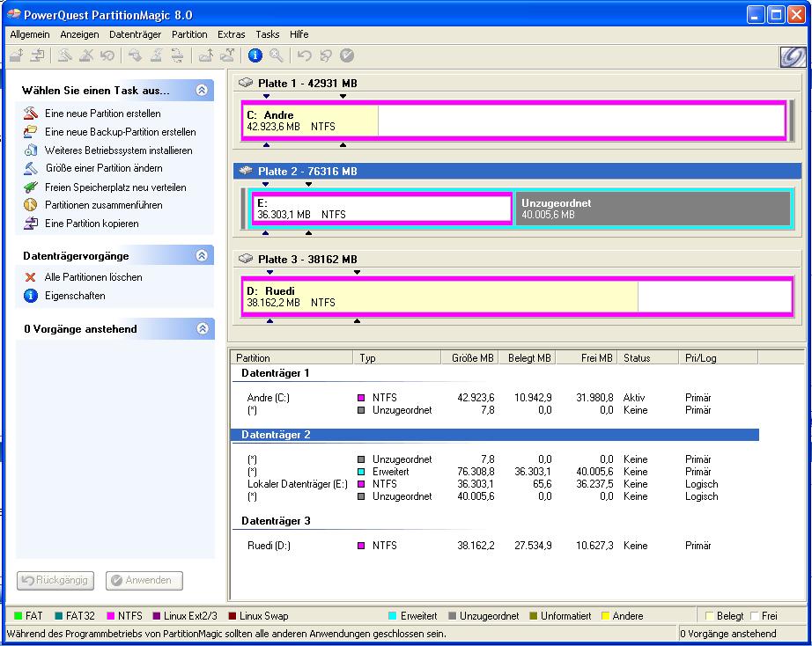
Task: Click the Belegt MB column header
Action: point(527,357)
